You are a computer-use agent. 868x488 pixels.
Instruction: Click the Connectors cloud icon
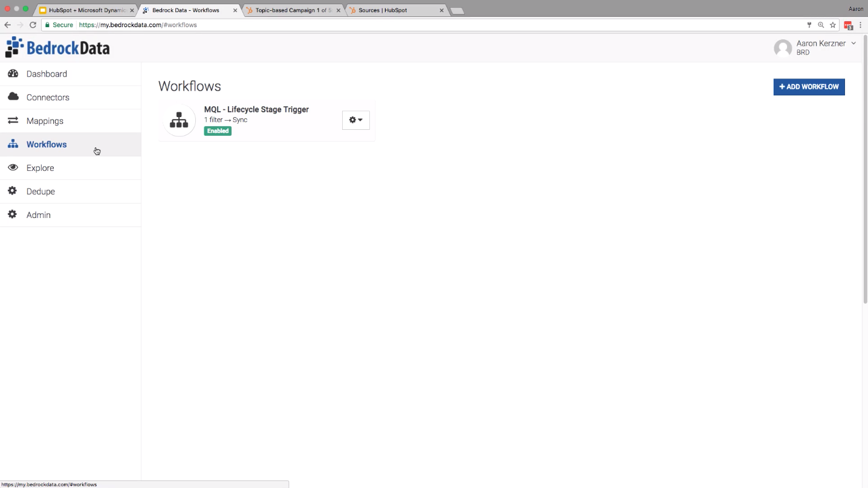tap(13, 97)
